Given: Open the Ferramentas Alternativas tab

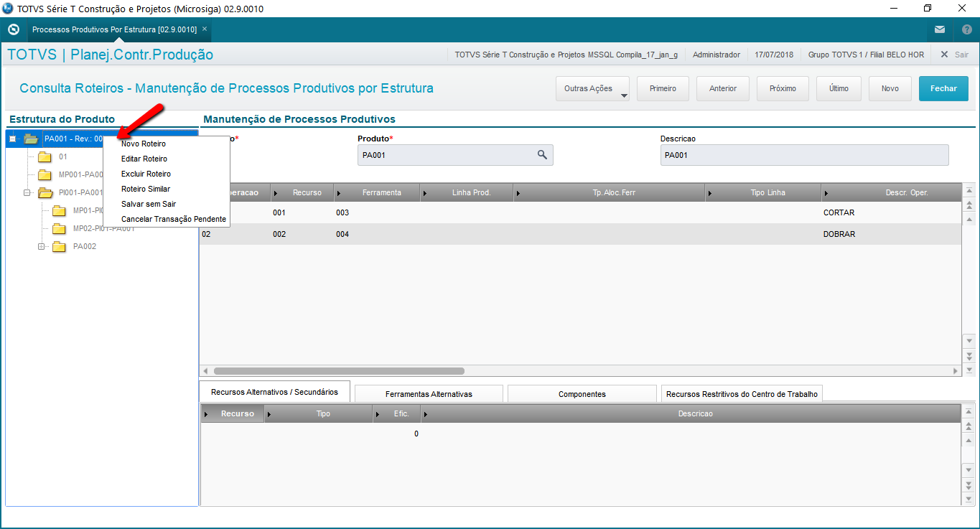Looking at the screenshot, I should 429,394.
